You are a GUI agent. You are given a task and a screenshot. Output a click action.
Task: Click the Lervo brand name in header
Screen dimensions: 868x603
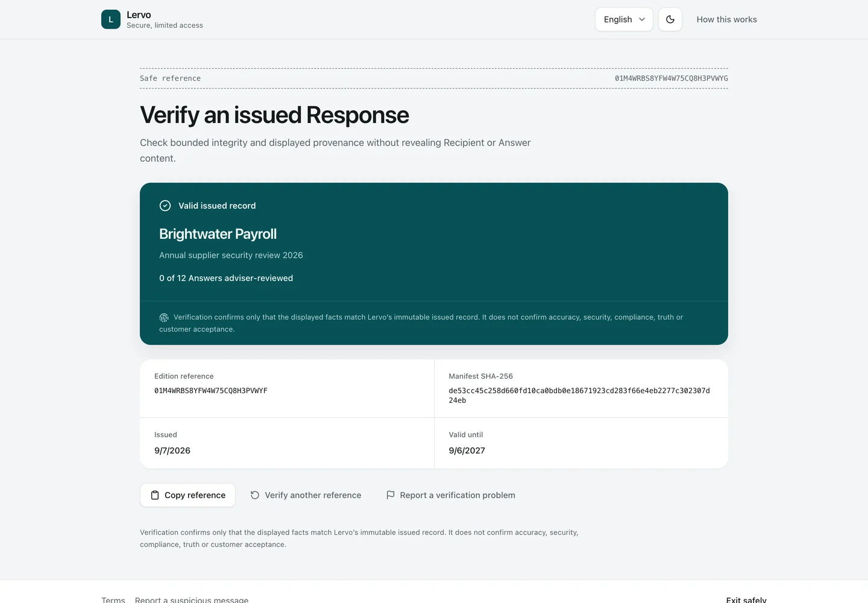tap(139, 14)
